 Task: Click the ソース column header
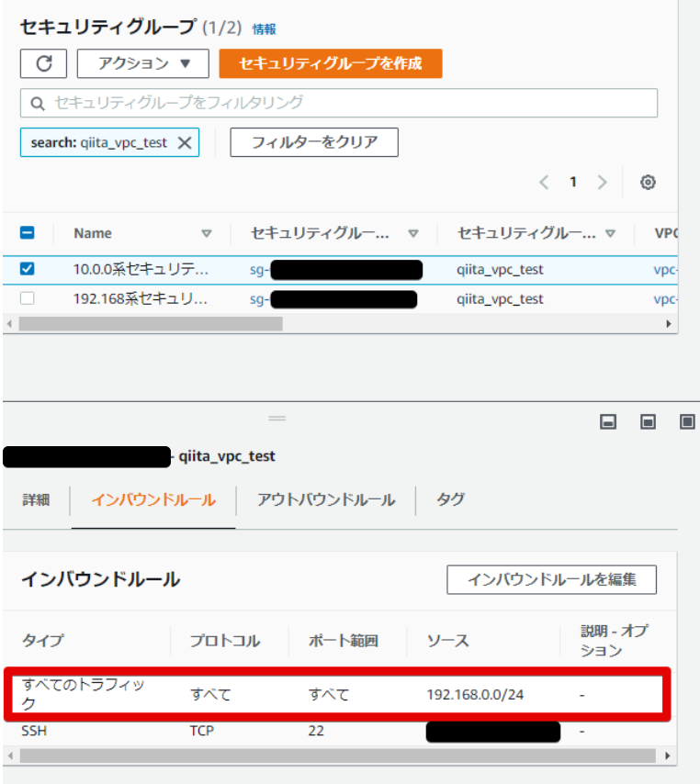point(447,641)
